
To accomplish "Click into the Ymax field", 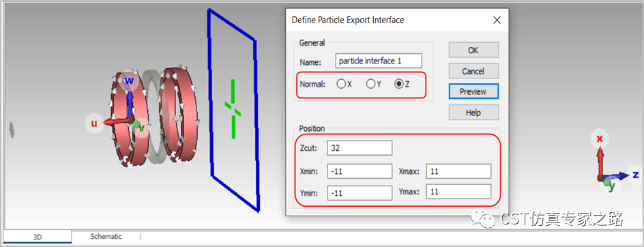I will click(458, 192).
